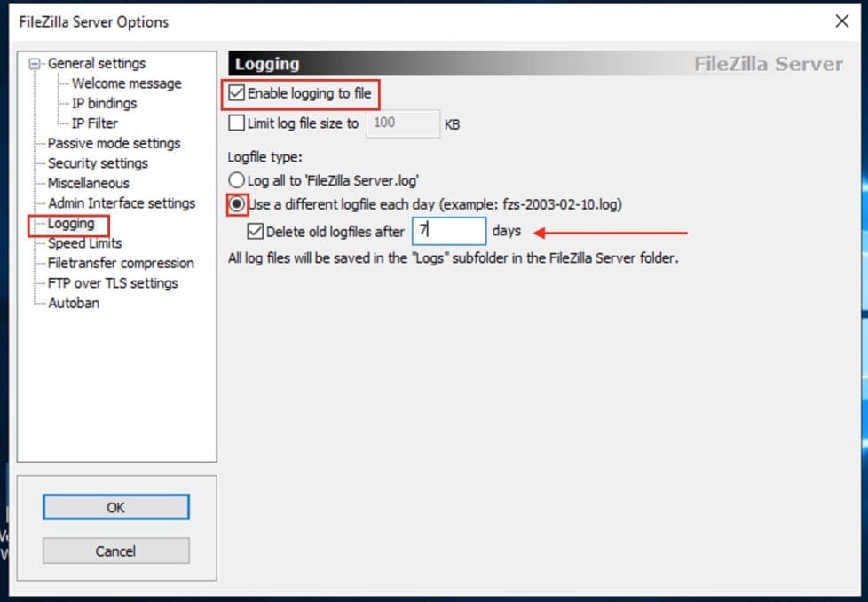Go to FTP over TLS settings
This screenshot has height=602, width=868.
[113, 283]
